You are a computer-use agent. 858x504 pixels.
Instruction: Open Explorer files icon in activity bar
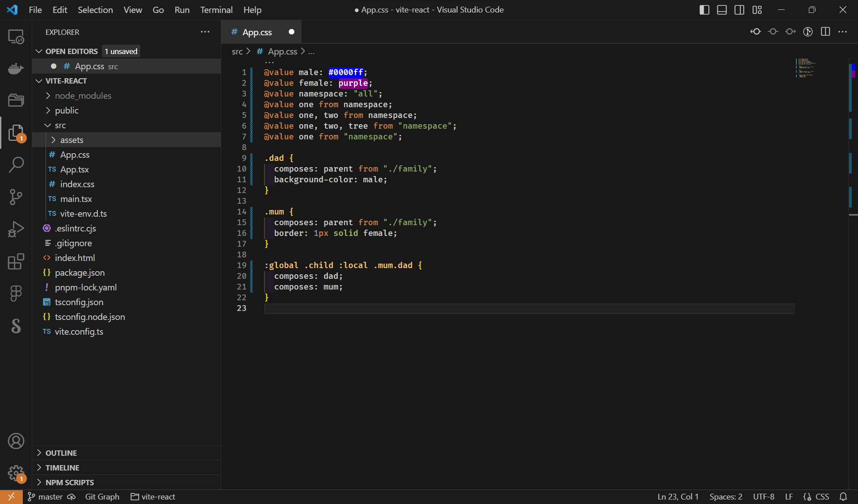pyautogui.click(x=16, y=133)
